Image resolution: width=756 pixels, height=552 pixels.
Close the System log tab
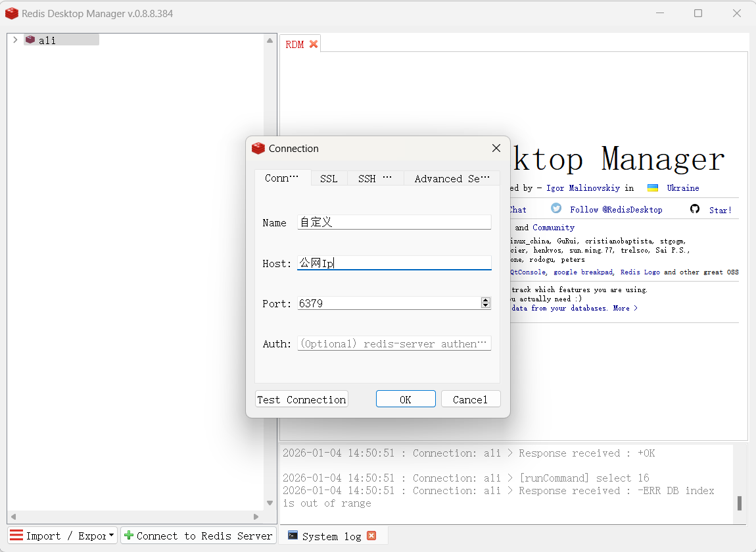coord(371,536)
